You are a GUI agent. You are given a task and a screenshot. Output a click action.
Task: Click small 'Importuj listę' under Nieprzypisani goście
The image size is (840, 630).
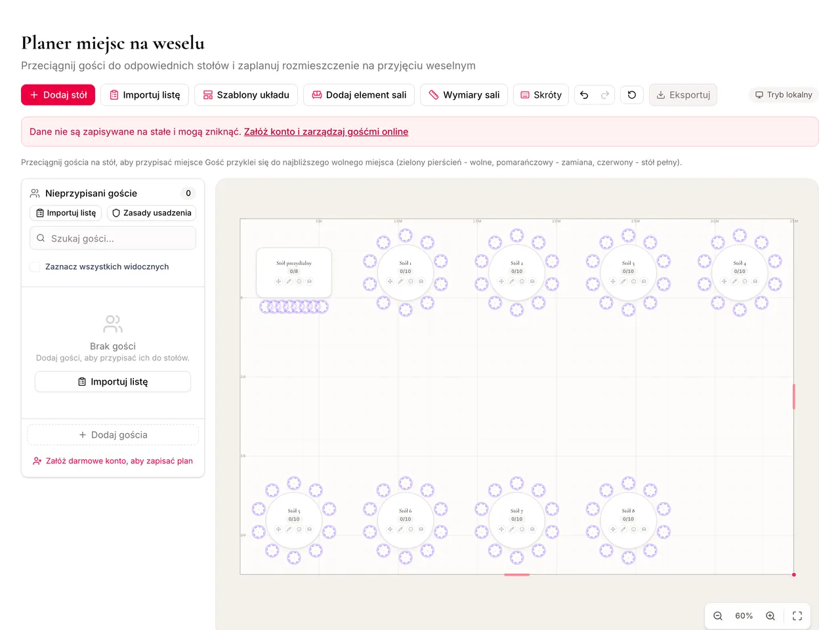pyautogui.click(x=66, y=213)
